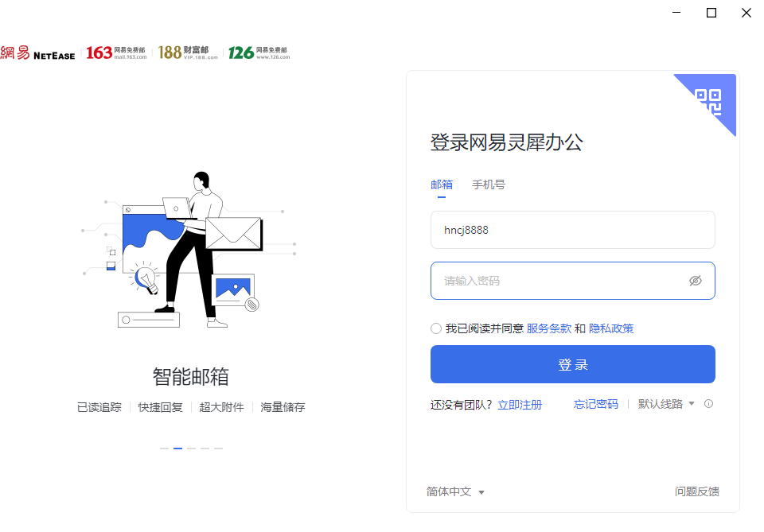764x532 pixels.
Task: Click 问题反馈 feedback link
Action: pos(697,491)
